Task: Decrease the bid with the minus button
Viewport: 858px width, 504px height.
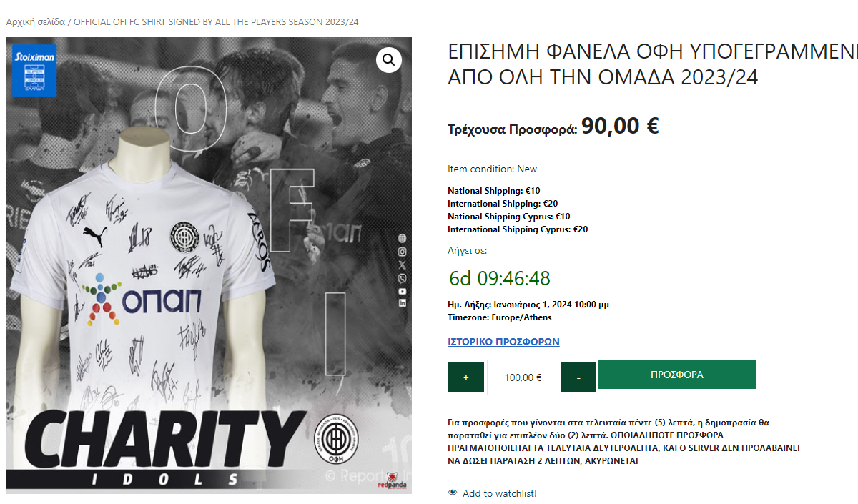Action: (578, 377)
